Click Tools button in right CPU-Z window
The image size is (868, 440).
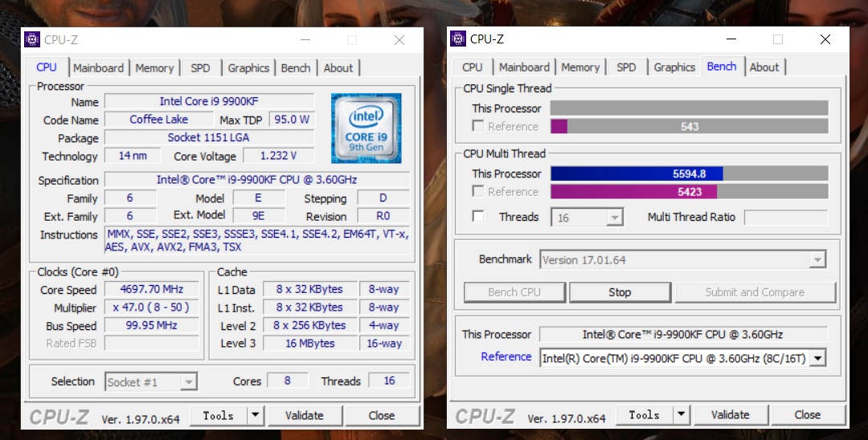click(x=645, y=414)
